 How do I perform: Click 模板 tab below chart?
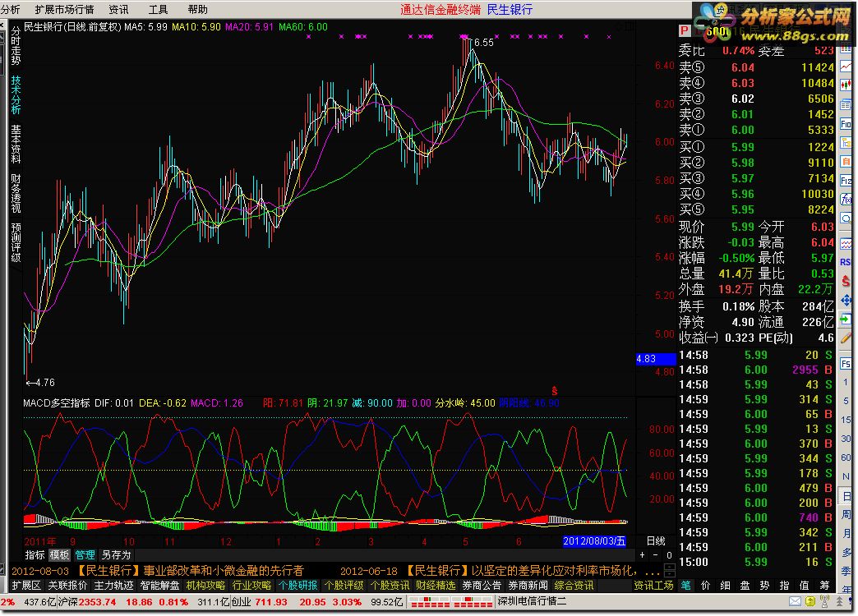click(60, 554)
